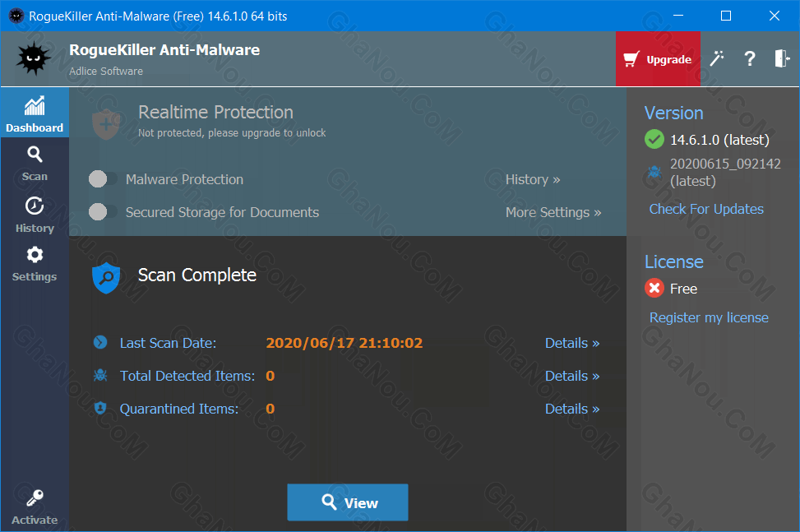Click the 14.6.1.0 (latest) version text
This screenshot has height=532, width=800.
[719, 140]
